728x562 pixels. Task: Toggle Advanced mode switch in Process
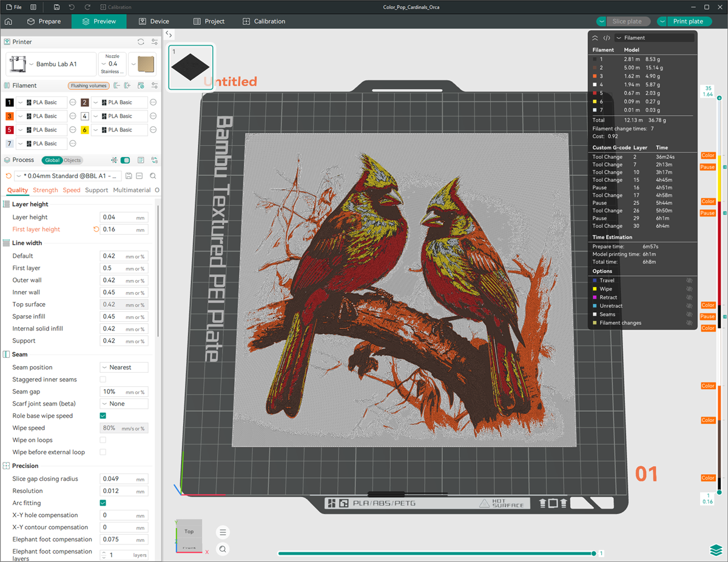125,160
